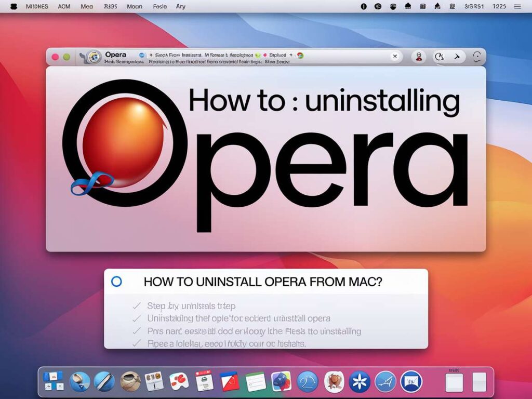
Task: Click the smiley face icon at toolbar right
Action: click(x=476, y=57)
